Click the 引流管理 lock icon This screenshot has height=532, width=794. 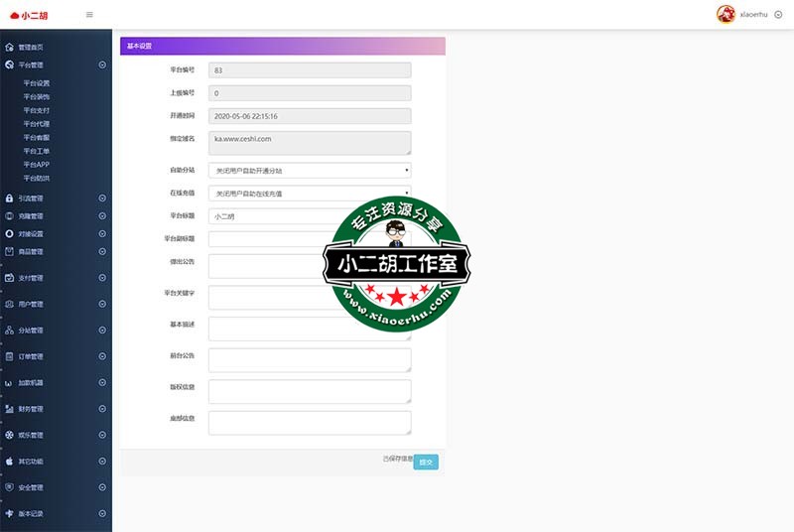tap(9, 198)
